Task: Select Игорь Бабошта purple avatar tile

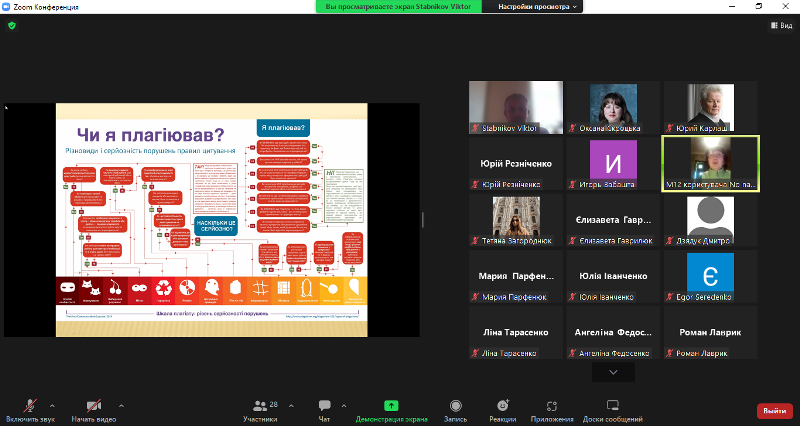Action: tap(613, 164)
